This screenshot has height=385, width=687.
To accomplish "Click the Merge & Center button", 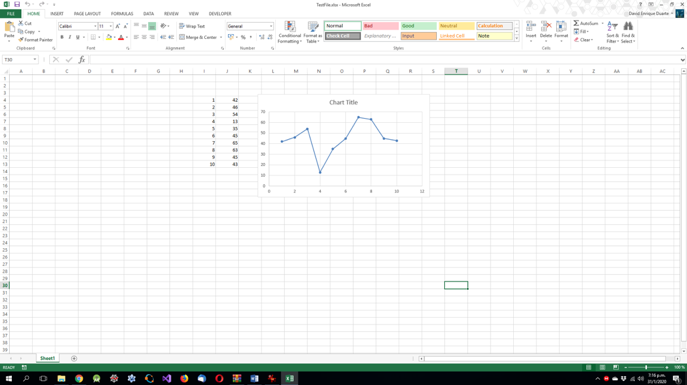I will point(198,37).
